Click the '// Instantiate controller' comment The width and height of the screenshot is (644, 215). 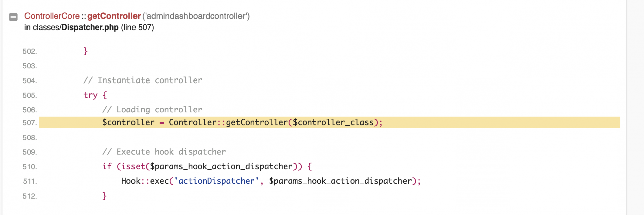143,80
